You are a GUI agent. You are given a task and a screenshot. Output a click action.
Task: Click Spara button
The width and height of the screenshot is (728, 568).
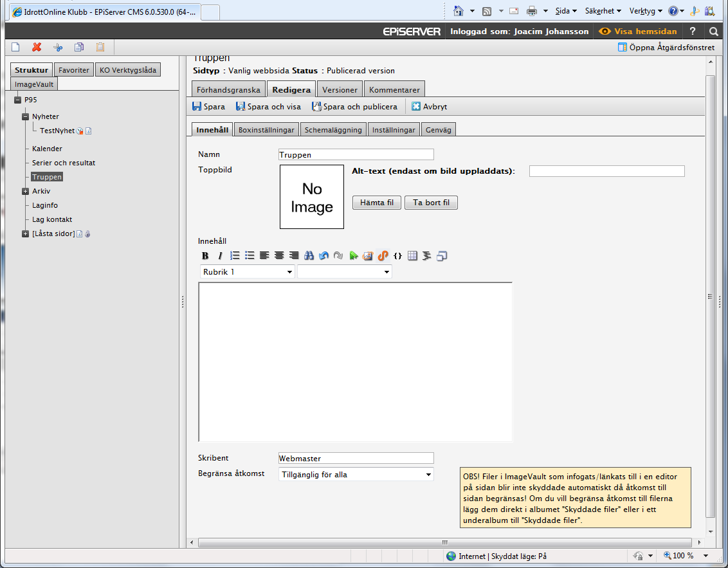point(208,106)
